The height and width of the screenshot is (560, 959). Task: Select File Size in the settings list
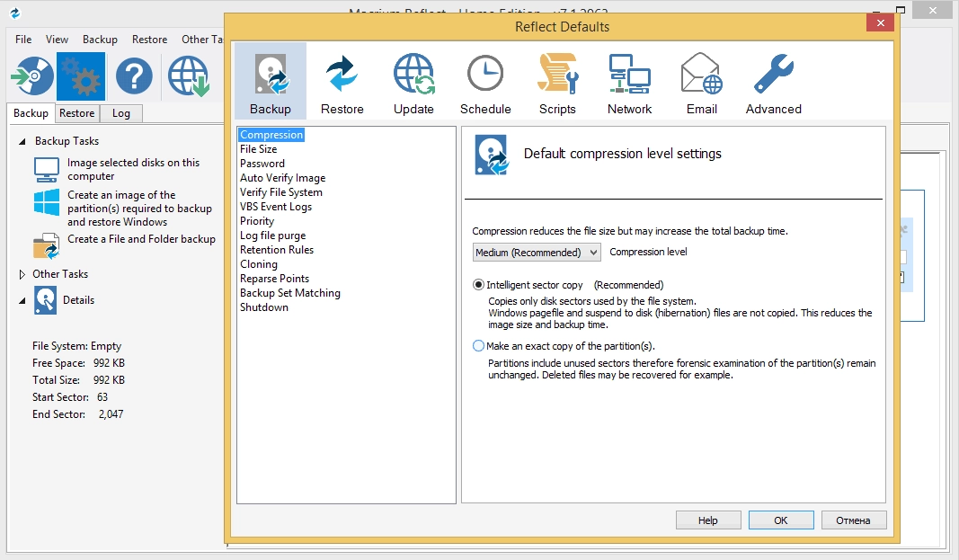pyautogui.click(x=258, y=149)
